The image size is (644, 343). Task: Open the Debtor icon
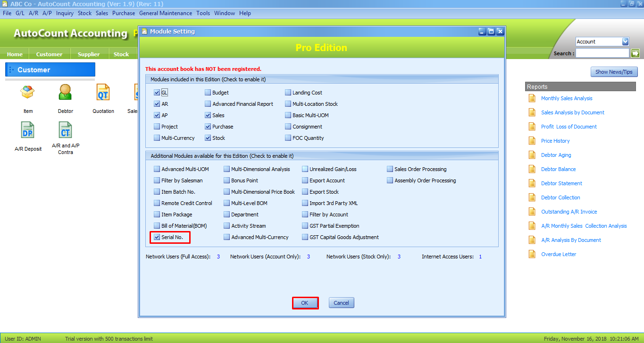(x=66, y=92)
